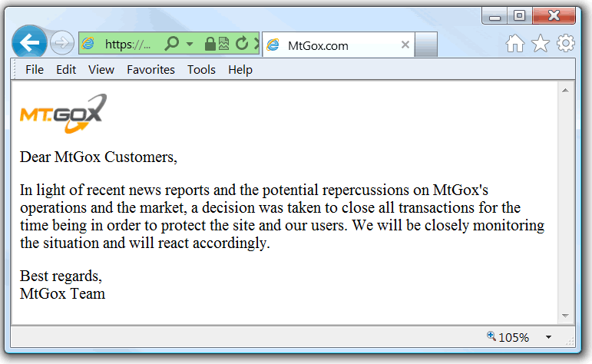Image resolution: width=592 pixels, height=364 pixels.
Task: Select the MtGox.com tab
Action: pos(339,45)
